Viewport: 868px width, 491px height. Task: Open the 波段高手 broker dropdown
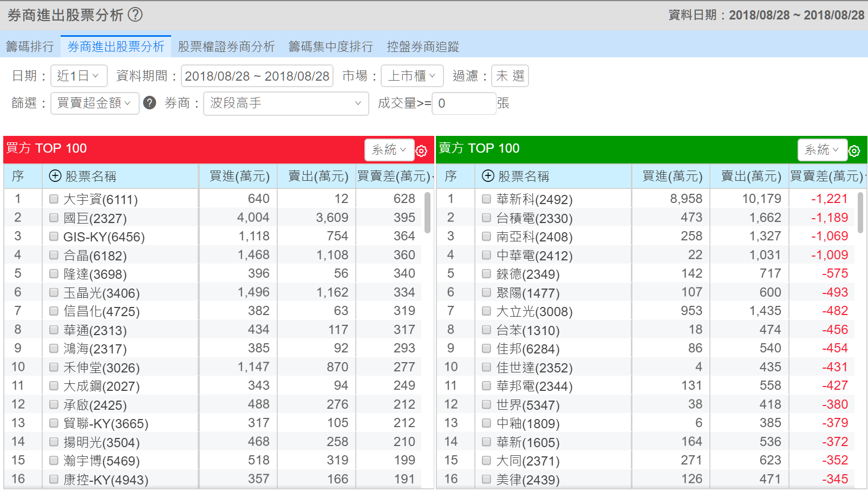tap(285, 103)
